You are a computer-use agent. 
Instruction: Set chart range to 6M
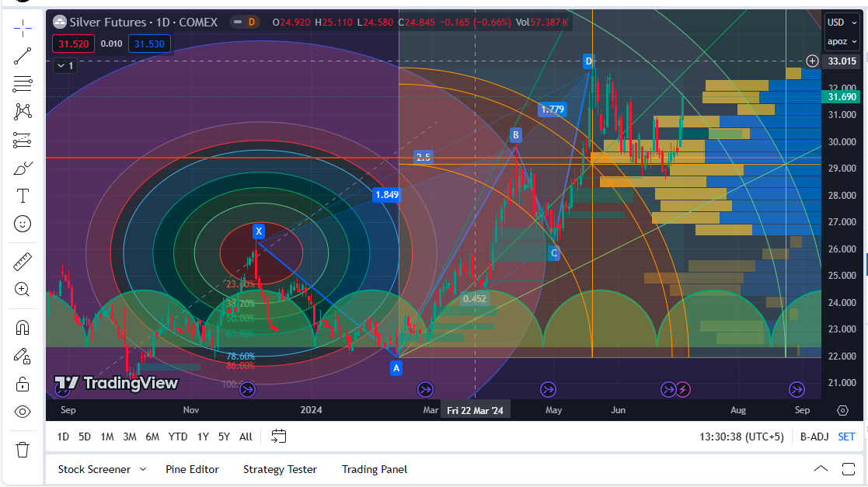coord(152,437)
